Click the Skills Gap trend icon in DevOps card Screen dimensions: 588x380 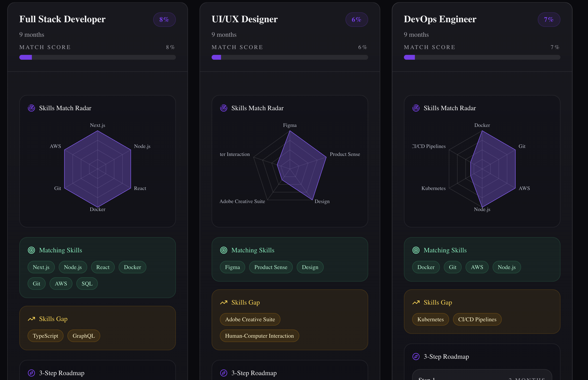click(416, 302)
